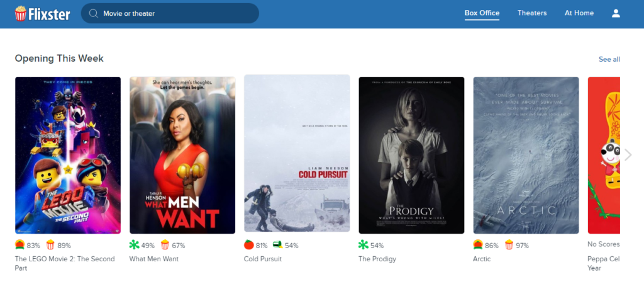Click the 83% LEGO Movie score
This screenshot has height=301, width=644.
click(x=34, y=246)
